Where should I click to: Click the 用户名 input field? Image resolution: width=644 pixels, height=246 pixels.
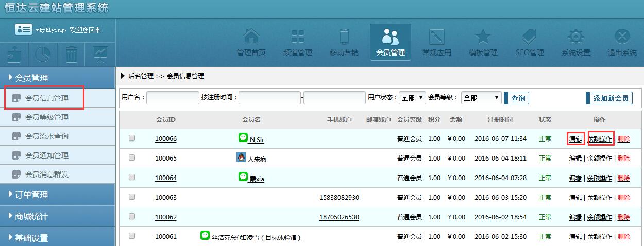click(x=173, y=98)
